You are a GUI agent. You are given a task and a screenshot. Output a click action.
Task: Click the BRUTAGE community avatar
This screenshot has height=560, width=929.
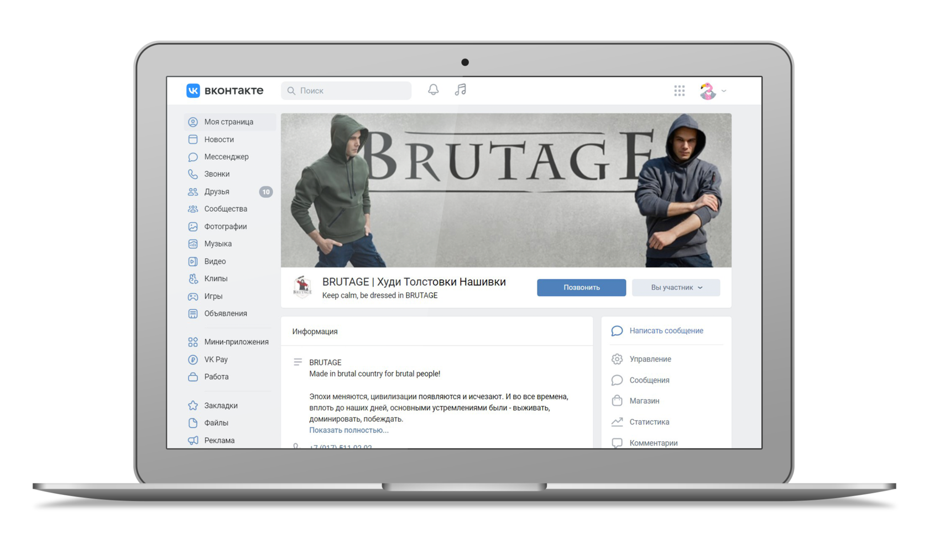pos(302,287)
